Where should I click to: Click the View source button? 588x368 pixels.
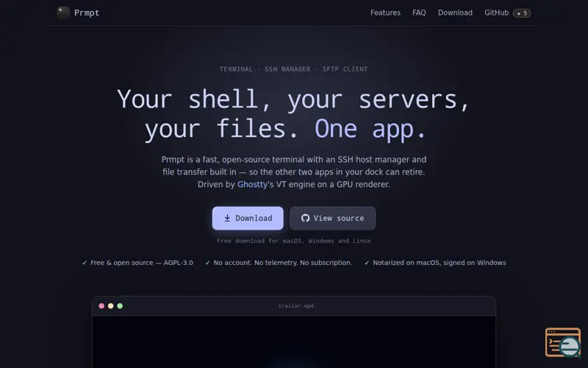(333, 218)
